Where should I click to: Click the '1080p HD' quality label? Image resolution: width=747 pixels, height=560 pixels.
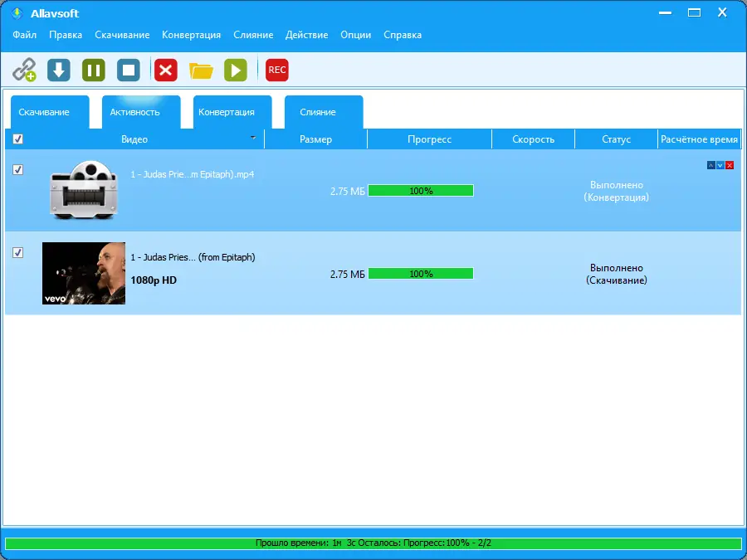point(154,280)
